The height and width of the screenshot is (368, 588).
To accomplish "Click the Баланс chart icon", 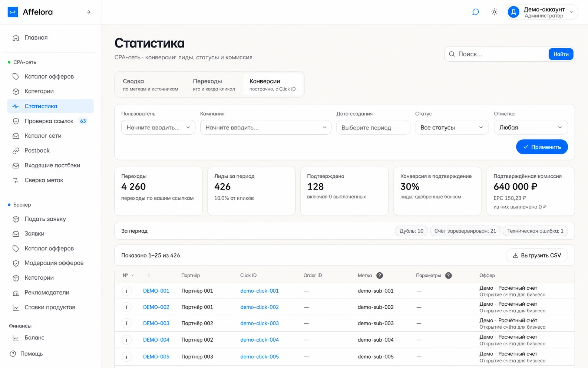I will click(x=16, y=338).
